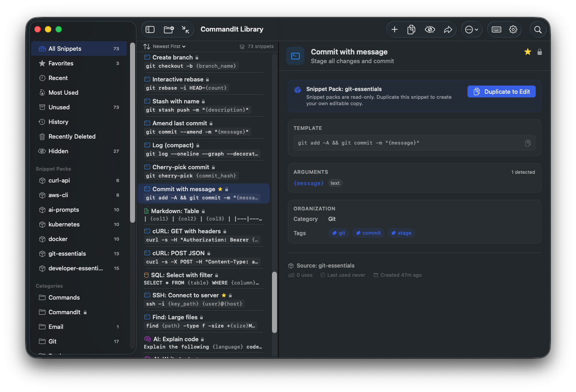Click the duplicate snippet toolbar icon

coord(411,29)
